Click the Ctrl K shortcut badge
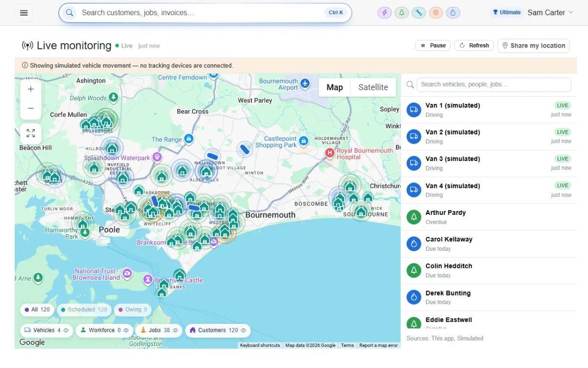This screenshot has width=588, height=368. 336,13
